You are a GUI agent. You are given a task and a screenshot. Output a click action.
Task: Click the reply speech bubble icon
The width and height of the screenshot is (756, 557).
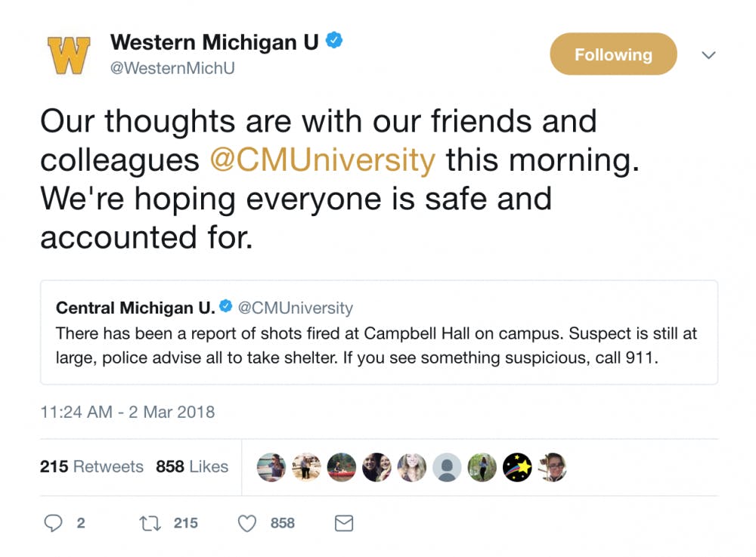click(53, 523)
